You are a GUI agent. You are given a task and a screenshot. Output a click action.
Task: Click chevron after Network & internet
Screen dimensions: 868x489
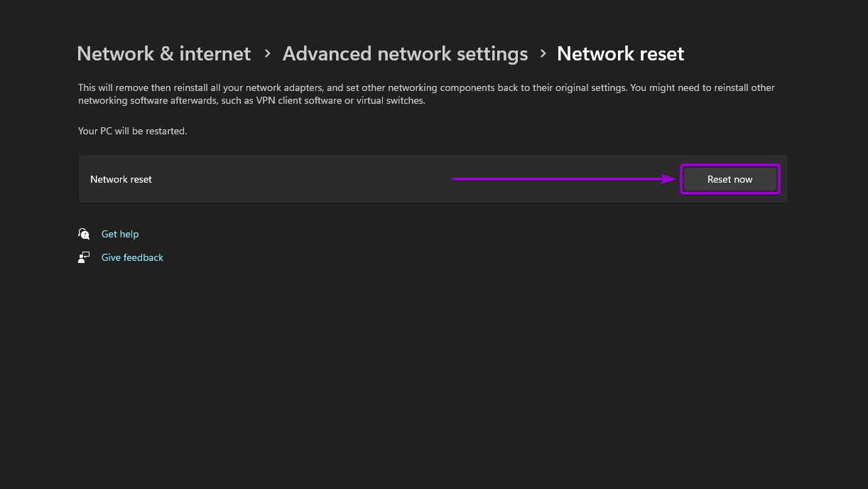click(x=267, y=53)
